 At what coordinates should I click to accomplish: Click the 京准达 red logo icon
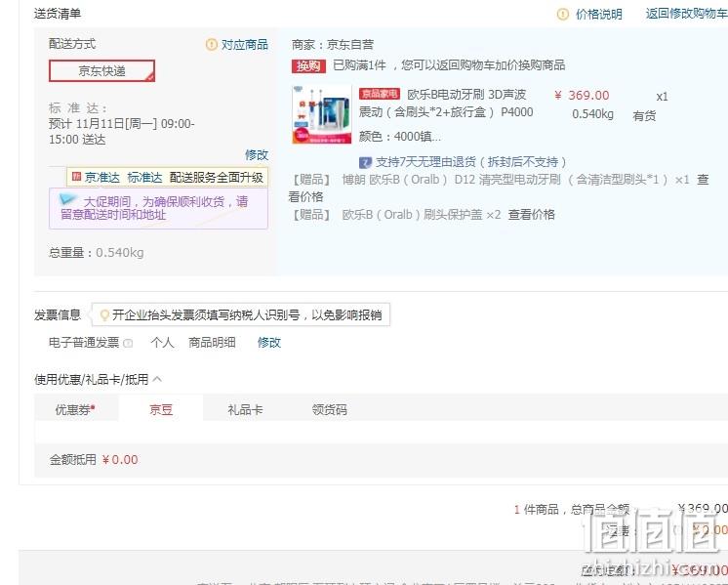tap(77, 177)
